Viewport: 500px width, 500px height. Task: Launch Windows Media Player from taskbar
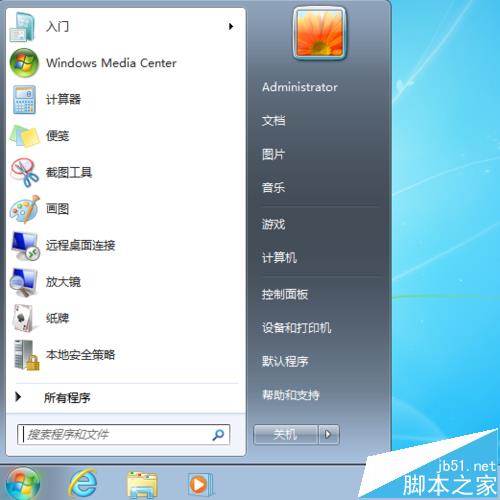200,485
